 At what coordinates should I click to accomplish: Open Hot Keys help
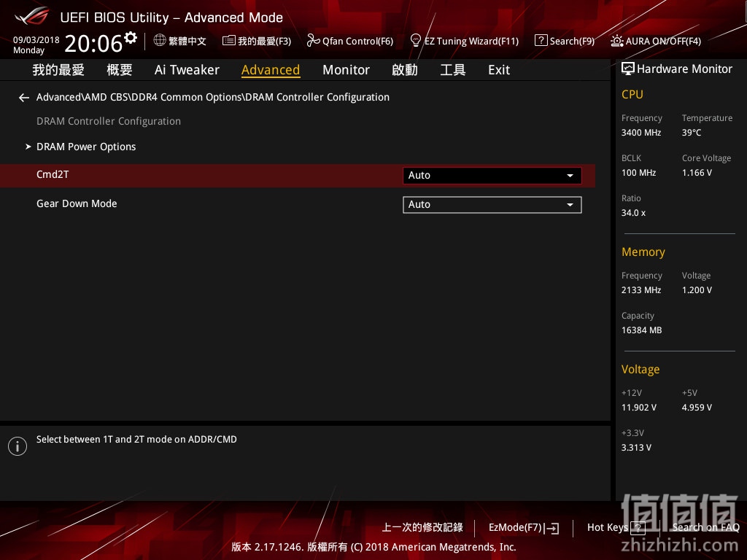[x=616, y=528]
